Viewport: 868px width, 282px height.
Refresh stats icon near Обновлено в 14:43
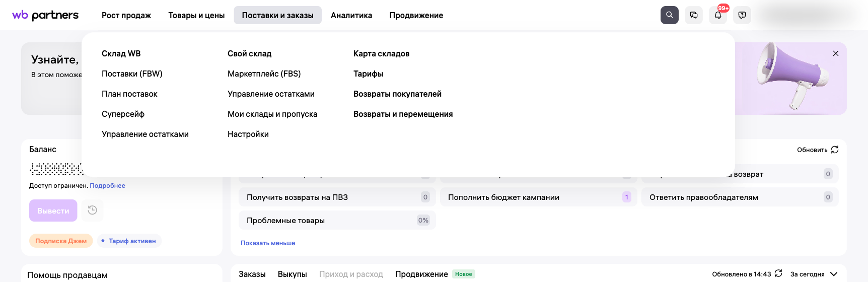[778, 273]
